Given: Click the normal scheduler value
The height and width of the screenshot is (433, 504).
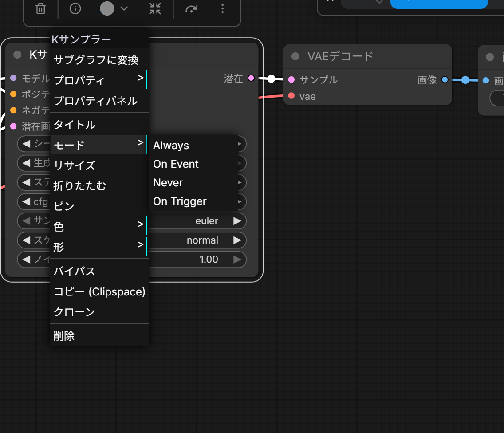Looking at the screenshot, I should tap(202, 240).
